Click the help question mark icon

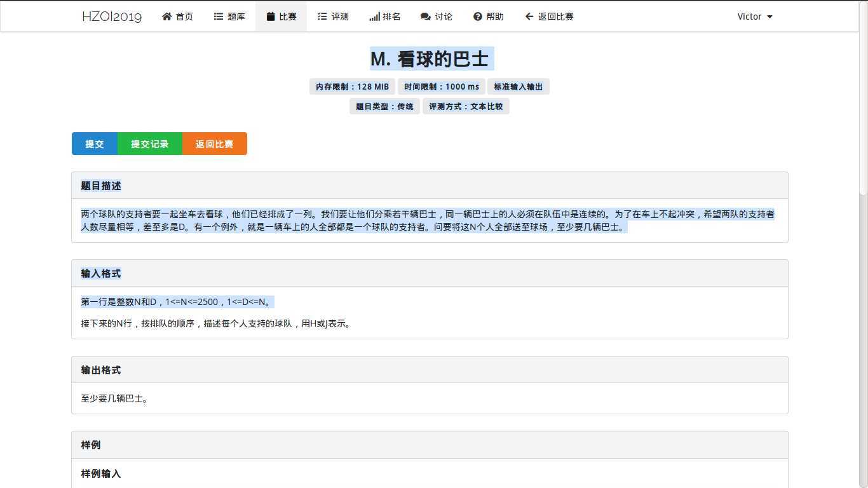[478, 17]
